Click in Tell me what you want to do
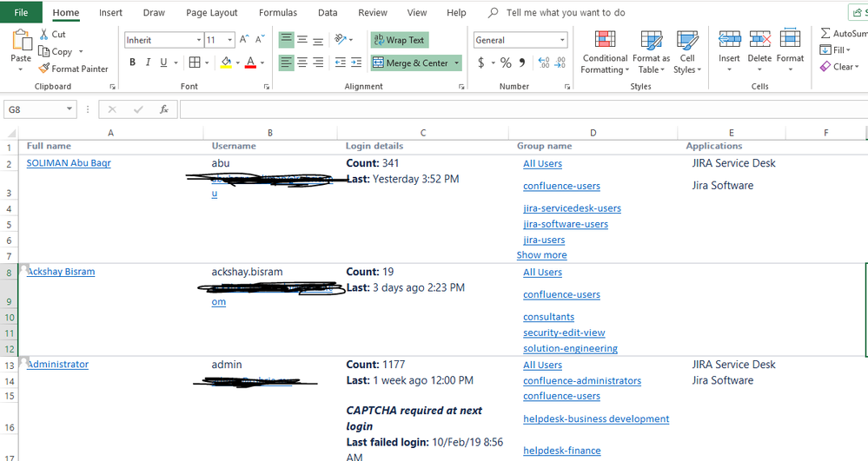 [x=565, y=12]
